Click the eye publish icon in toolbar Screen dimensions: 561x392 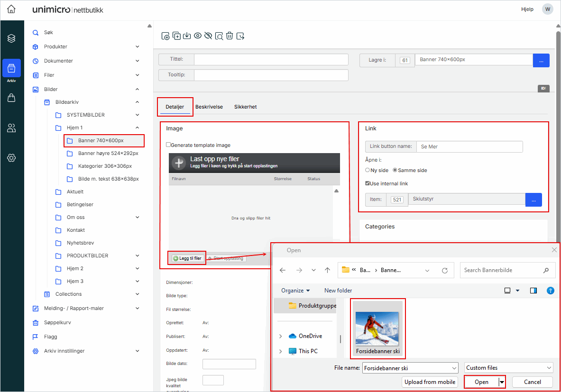(198, 36)
